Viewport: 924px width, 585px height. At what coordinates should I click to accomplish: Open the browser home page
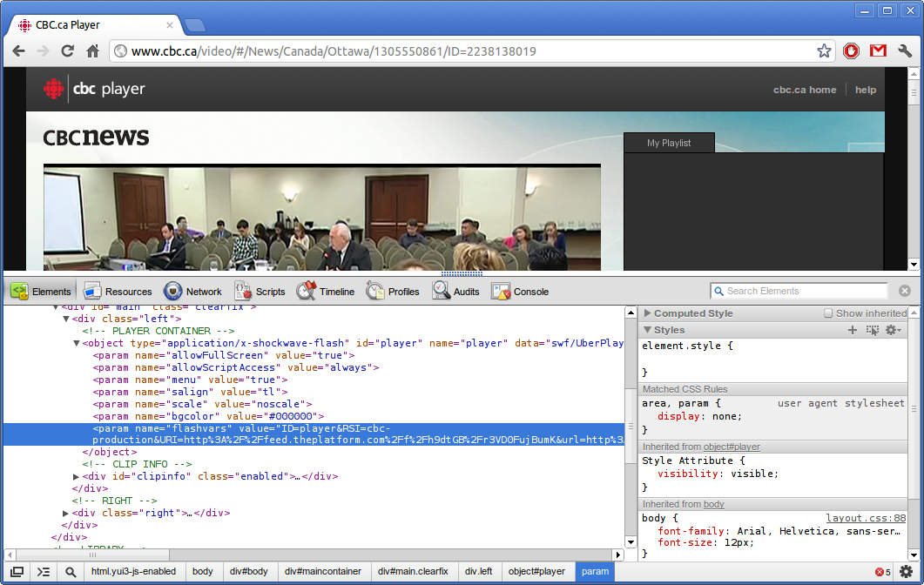[92, 51]
